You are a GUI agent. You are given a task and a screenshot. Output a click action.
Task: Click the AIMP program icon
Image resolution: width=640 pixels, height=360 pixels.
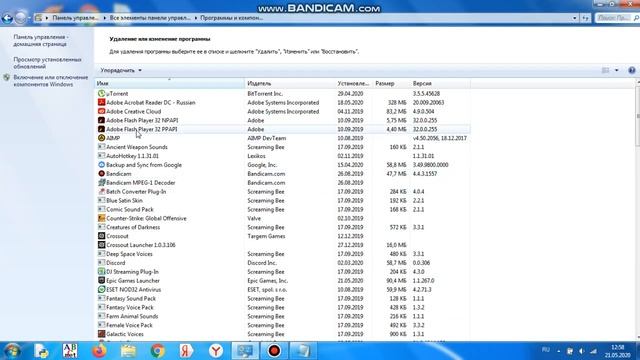point(102,138)
